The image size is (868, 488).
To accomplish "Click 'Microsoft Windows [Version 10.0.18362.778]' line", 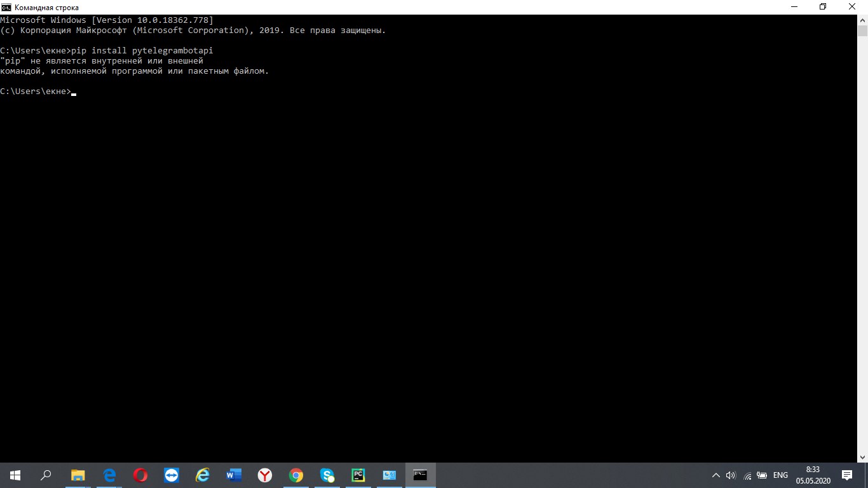I will pos(107,20).
